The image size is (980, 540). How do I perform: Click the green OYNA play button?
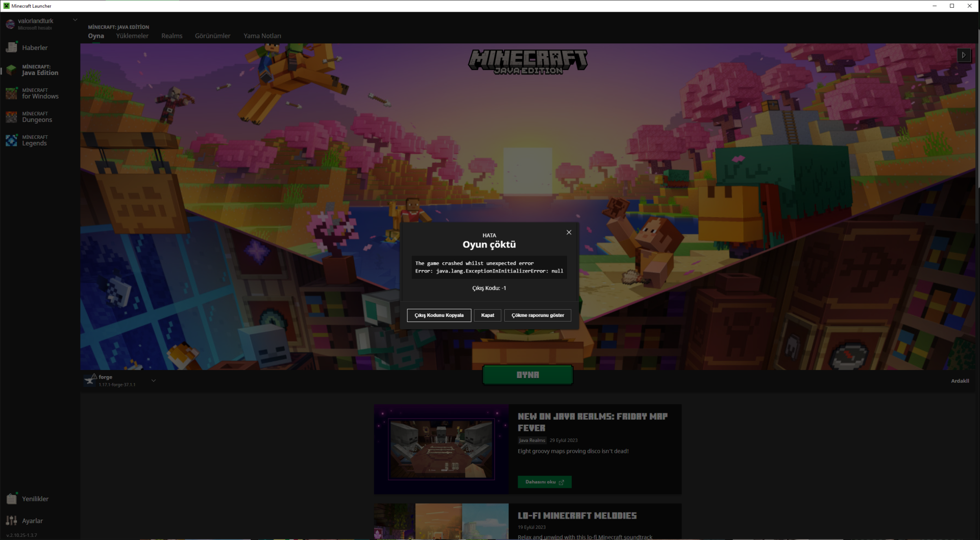click(528, 375)
